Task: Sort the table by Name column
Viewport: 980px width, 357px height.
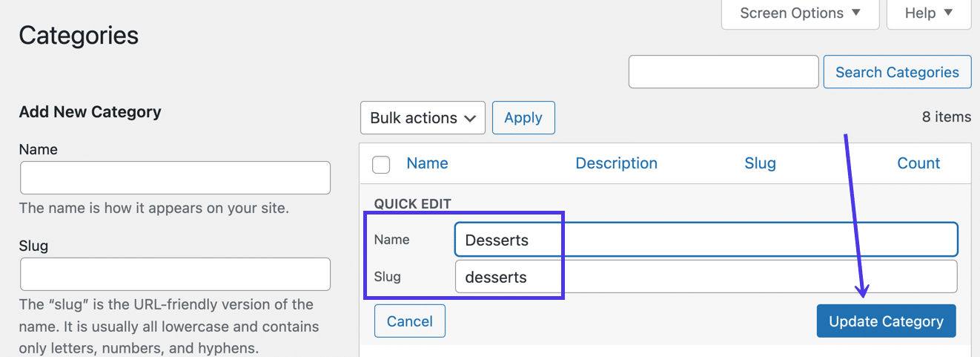Action: point(427,163)
